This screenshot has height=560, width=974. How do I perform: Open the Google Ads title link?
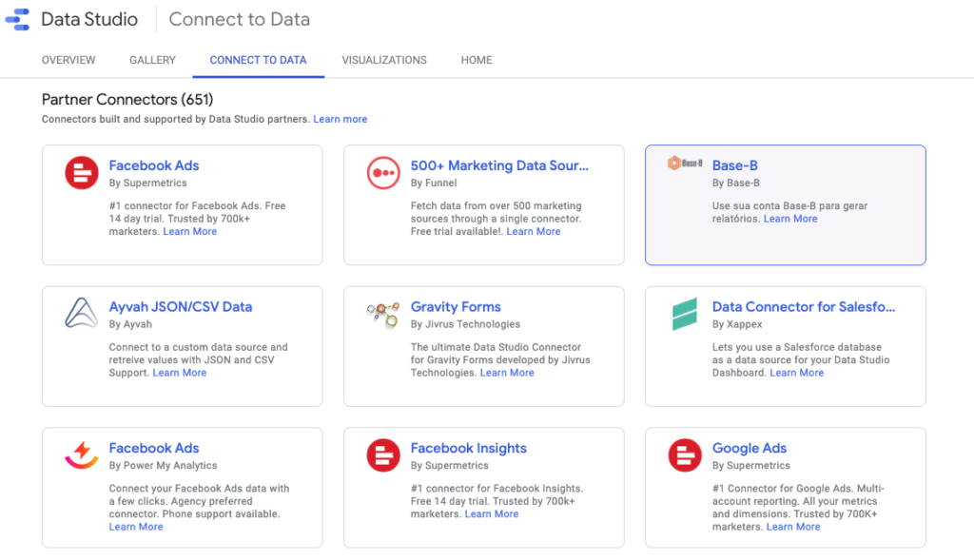pyautogui.click(x=750, y=448)
